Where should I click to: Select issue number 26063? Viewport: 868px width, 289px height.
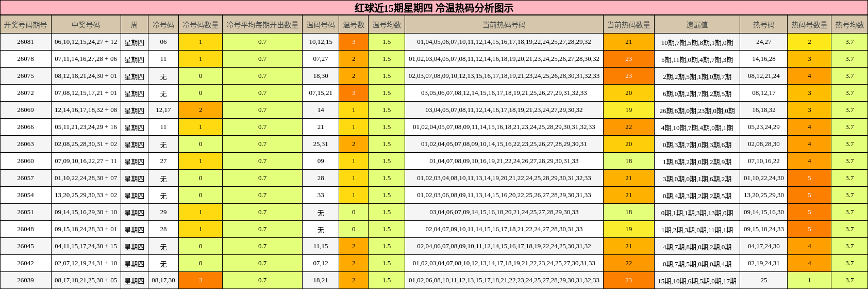(x=25, y=144)
